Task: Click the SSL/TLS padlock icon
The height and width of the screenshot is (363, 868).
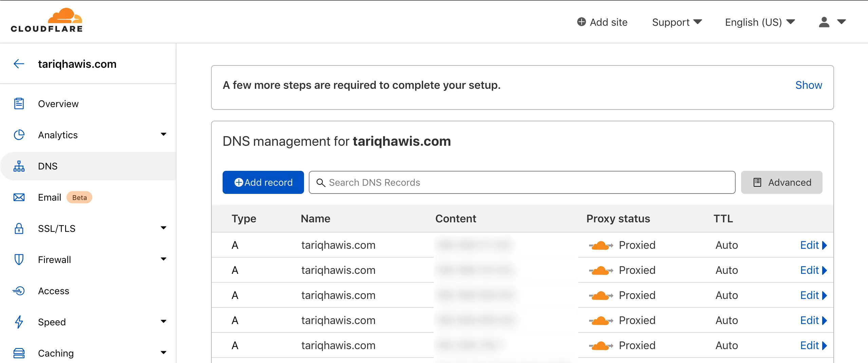Action: (19, 228)
